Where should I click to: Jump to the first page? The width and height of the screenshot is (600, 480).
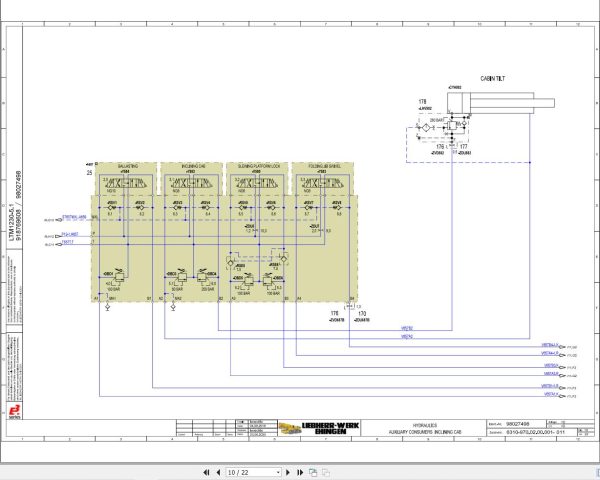click(x=206, y=472)
